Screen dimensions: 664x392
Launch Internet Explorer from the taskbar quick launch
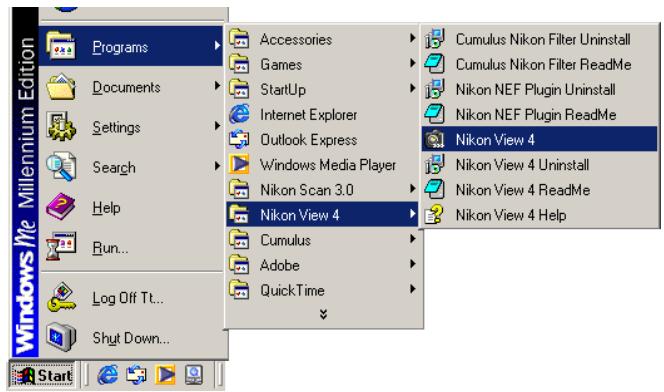coord(108,375)
